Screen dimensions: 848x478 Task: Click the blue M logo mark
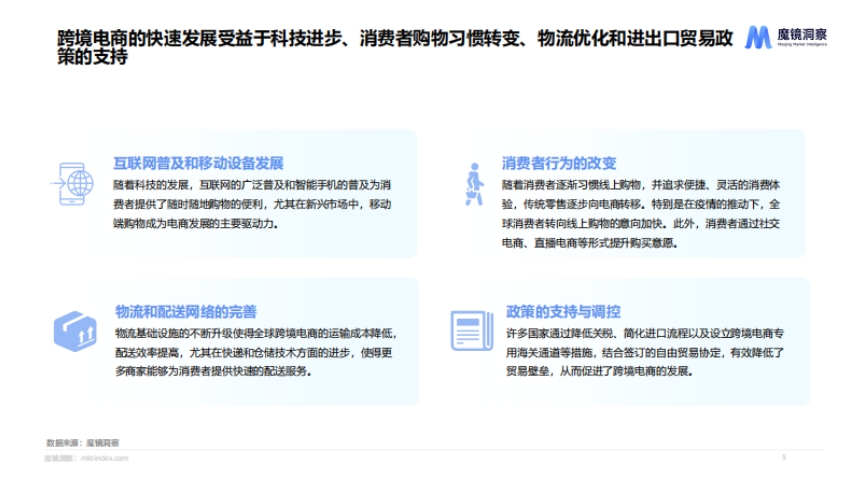coord(757,38)
